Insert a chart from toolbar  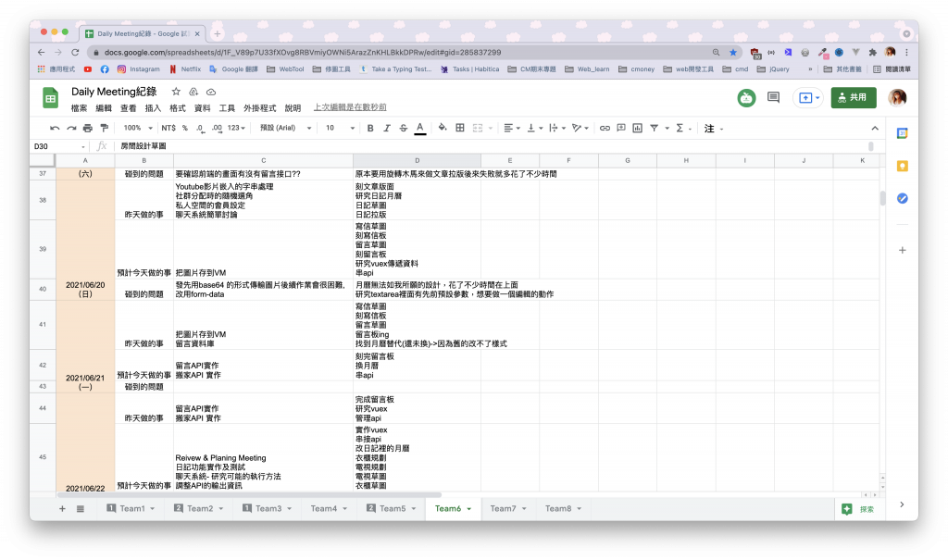637,129
